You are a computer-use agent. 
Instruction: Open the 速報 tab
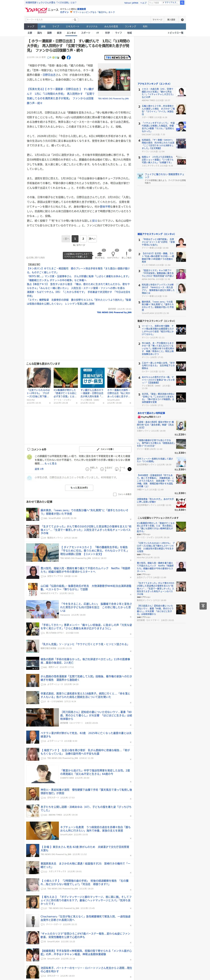pyautogui.click(x=43, y=26)
